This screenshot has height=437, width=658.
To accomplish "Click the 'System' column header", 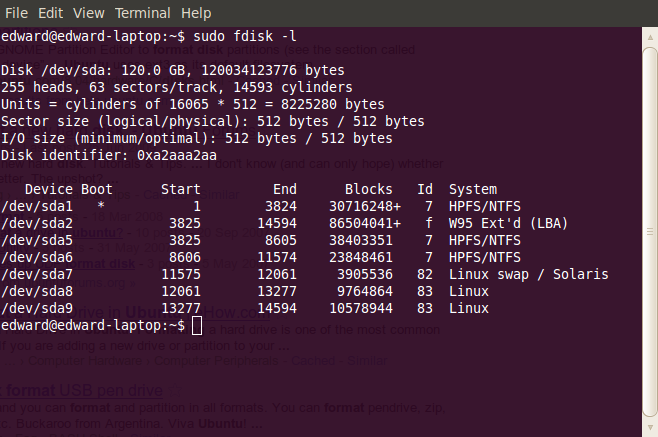I will (x=473, y=189).
